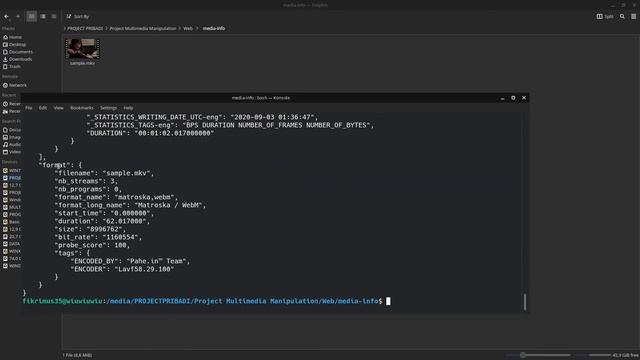Click the "nb_streams" line in terminal
This screenshot has height=360, width=640.
pyautogui.click(x=86, y=181)
